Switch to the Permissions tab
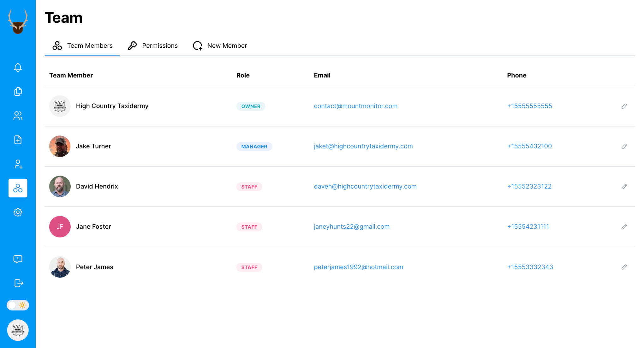644x348 pixels. click(152, 45)
